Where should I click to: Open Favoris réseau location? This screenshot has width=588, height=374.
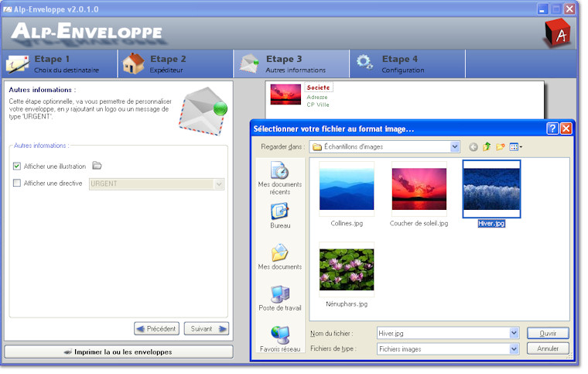[279, 338]
